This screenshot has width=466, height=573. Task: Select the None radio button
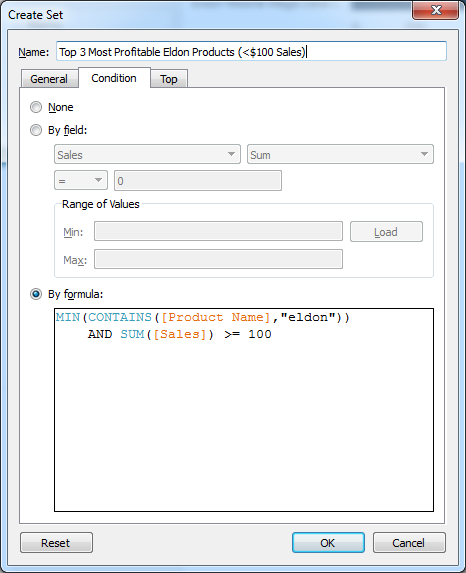[x=36, y=107]
